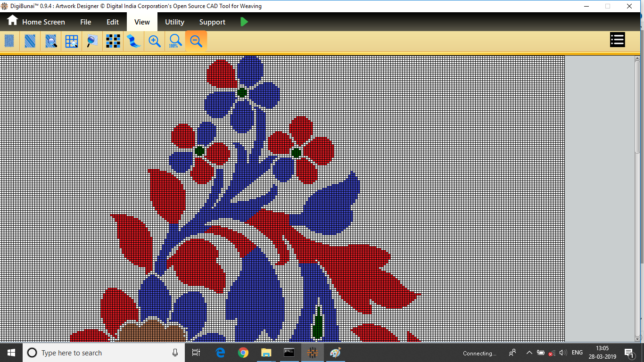644x362 pixels.
Task: Click the Zoom In magnifier icon
Action: 155,41
